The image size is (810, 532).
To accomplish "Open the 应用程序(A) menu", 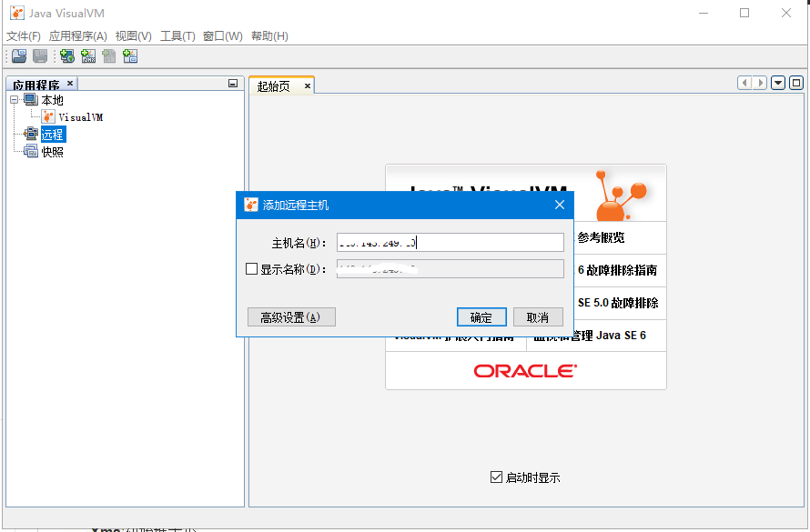I will [x=78, y=36].
